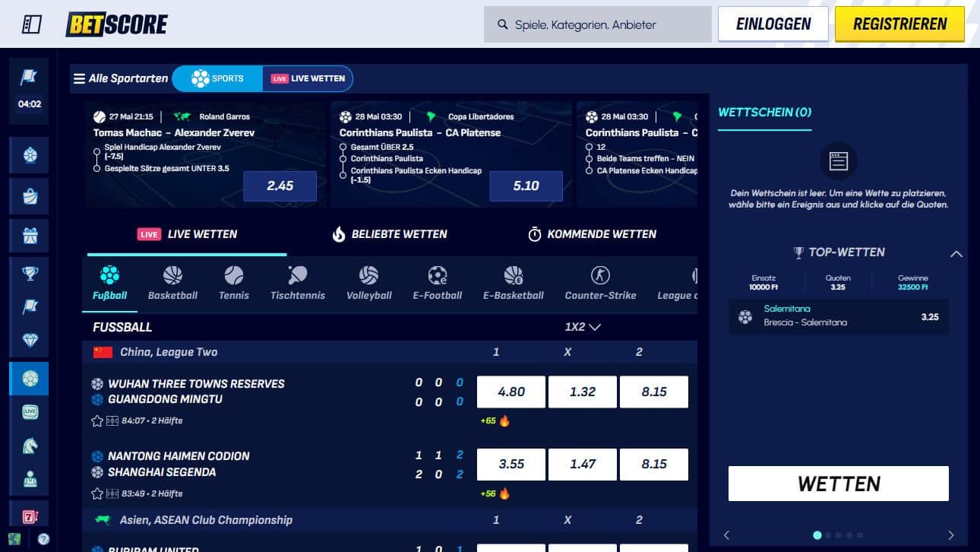Image resolution: width=980 pixels, height=552 pixels.
Task: Select odds 8.15 for Guangdong Mingtu
Action: pos(654,392)
